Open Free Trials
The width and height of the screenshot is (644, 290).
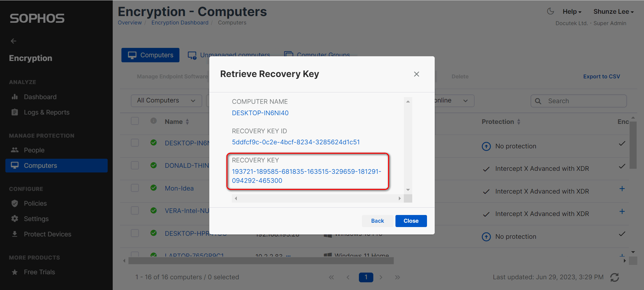tap(39, 272)
